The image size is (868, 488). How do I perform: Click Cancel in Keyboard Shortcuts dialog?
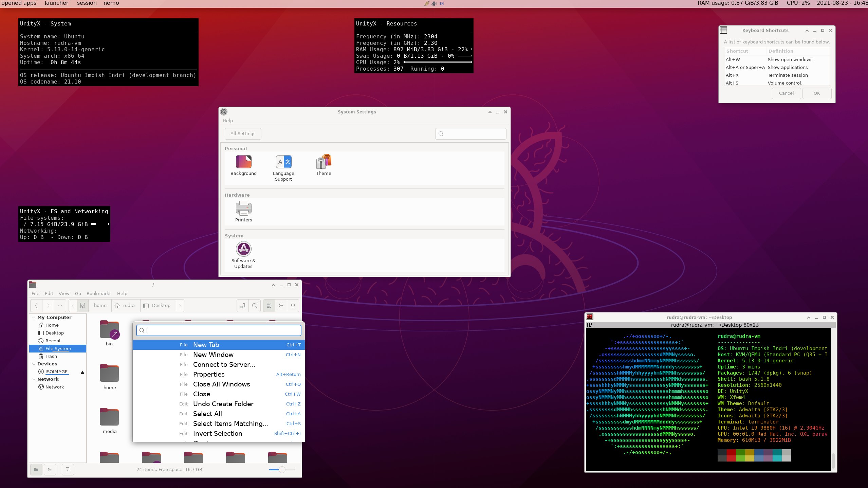[786, 93]
